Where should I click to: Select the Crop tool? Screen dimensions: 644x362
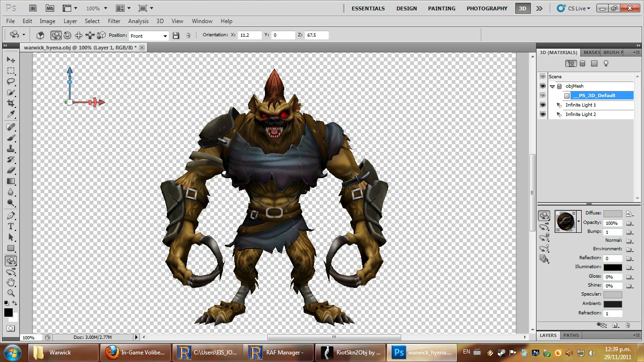[x=11, y=103]
